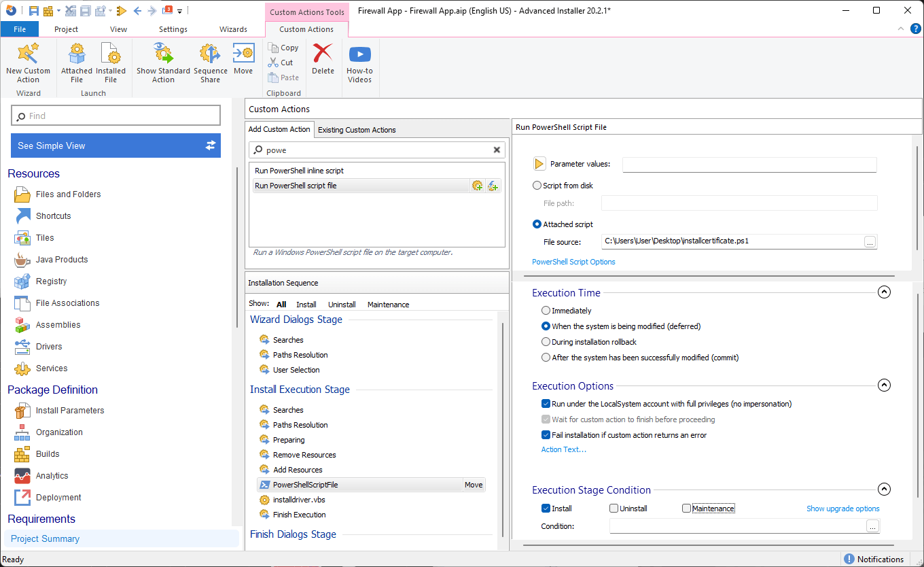This screenshot has height=567, width=924.
Task: Open the Deployment page
Action: click(58, 498)
